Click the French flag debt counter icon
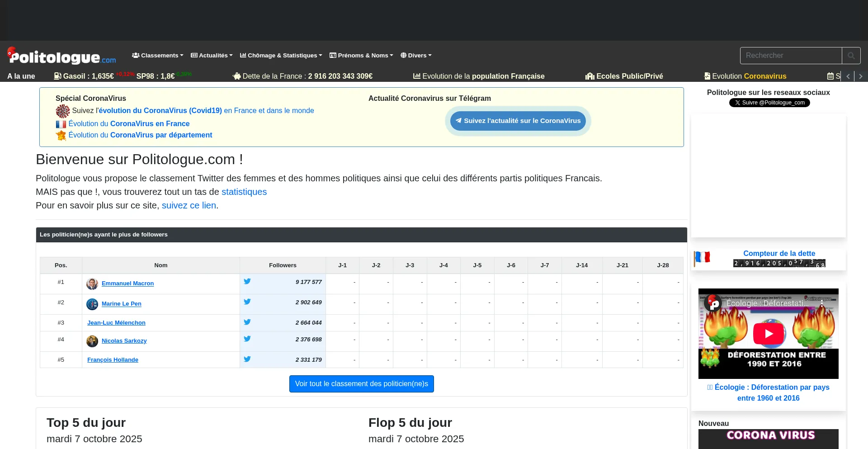The width and height of the screenshot is (868, 449). tap(702, 258)
